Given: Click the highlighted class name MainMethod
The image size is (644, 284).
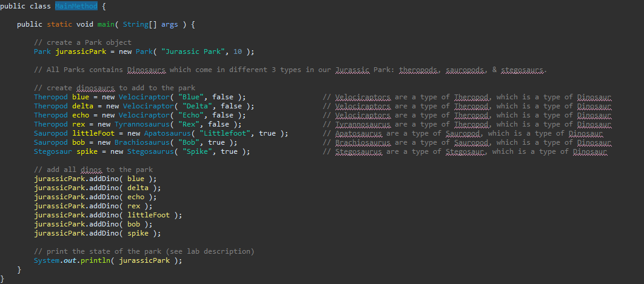Looking at the screenshot, I should tap(76, 6).
